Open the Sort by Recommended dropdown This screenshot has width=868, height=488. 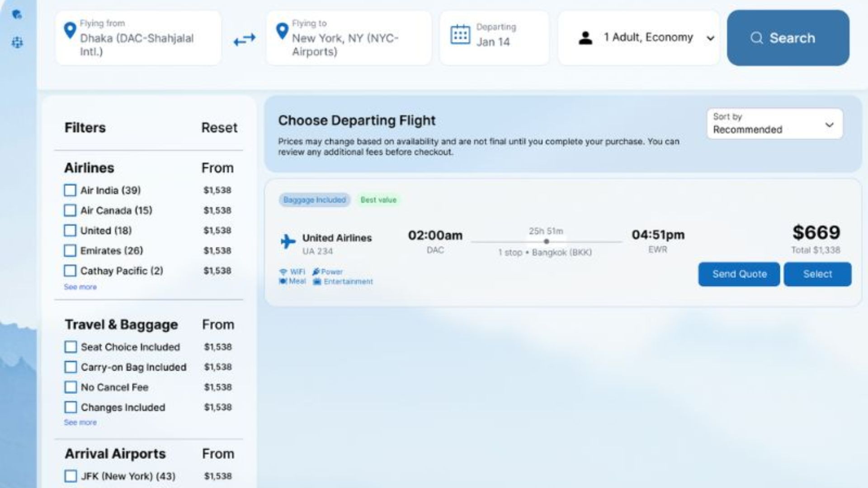click(774, 123)
